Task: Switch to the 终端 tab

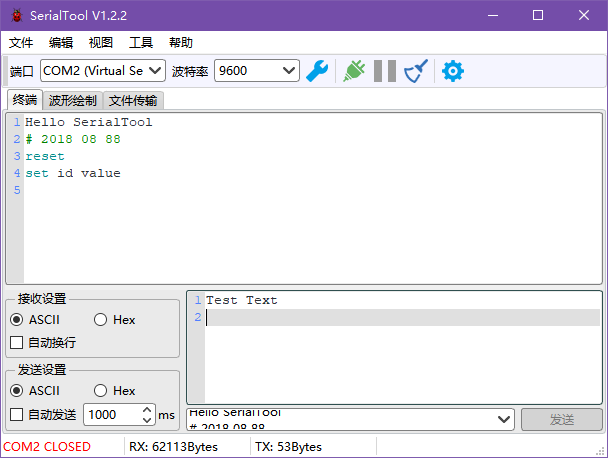Action: click(x=25, y=100)
